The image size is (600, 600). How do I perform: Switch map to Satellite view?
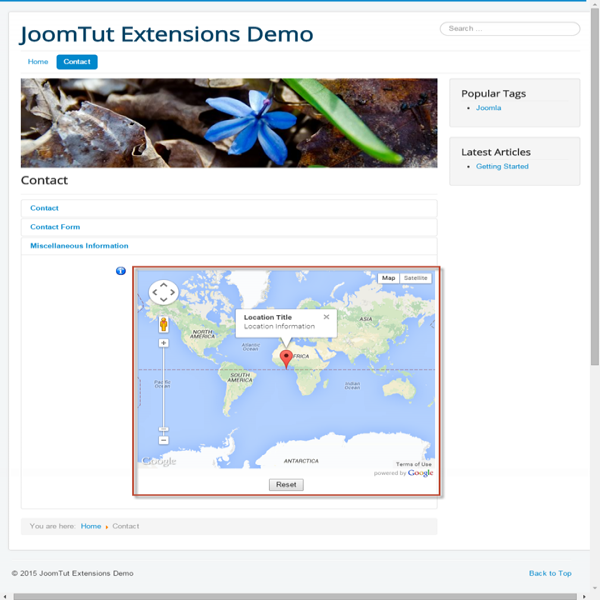click(x=416, y=278)
